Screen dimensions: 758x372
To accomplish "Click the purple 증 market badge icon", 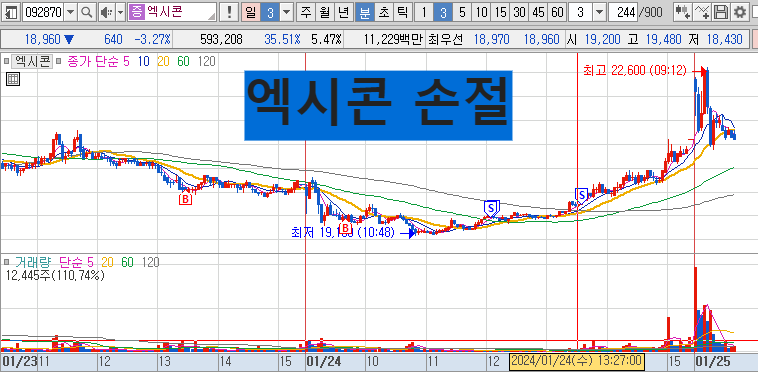I will (x=137, y=12).
